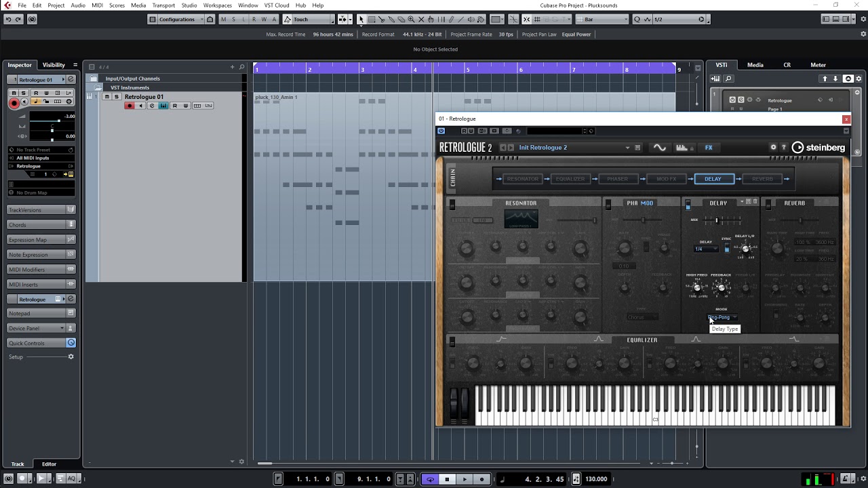Image resolution: width=868 pixels, height=488 pixels.
Task: Expand the Chords inspector section
Action: 41,225
